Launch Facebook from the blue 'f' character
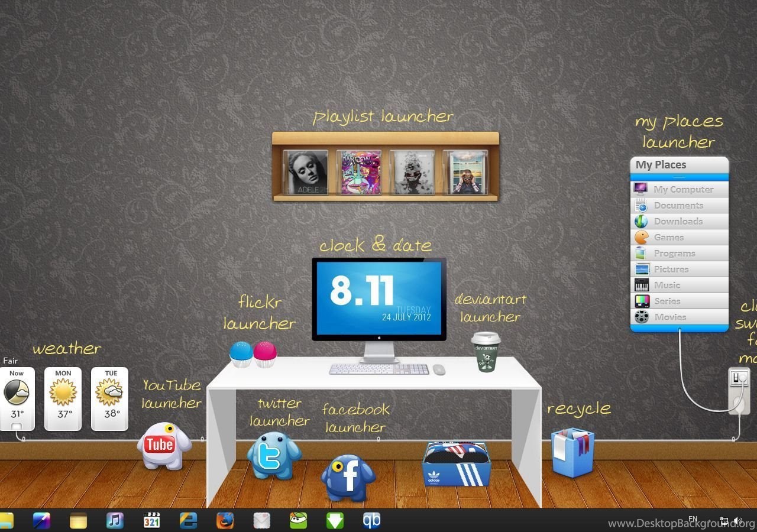This screenshot has width=757, height=532. point(348,477)
